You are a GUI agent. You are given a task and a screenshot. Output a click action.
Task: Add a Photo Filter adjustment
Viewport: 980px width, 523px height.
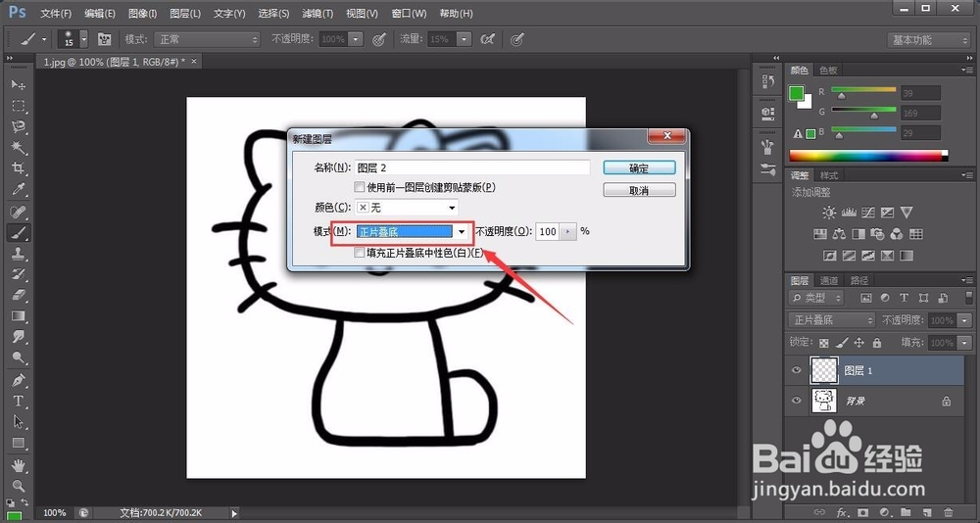click(877, 234)
